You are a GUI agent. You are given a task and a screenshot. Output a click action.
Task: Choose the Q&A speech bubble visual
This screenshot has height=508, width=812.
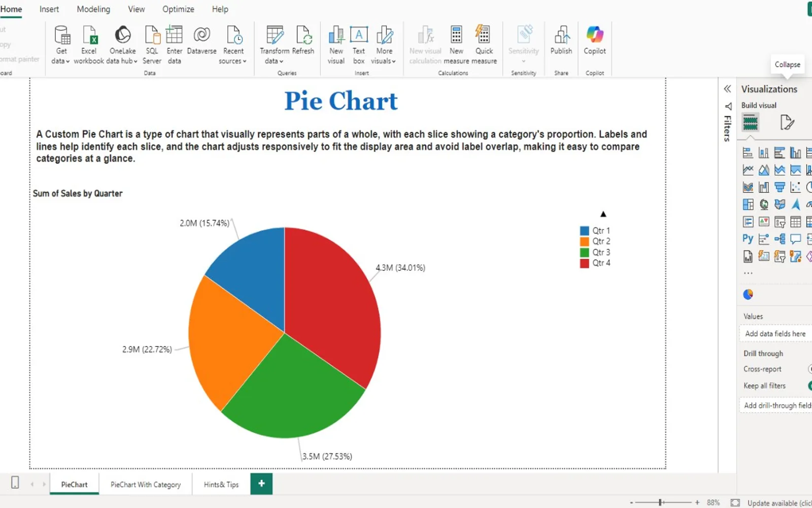(x=795, y=239)
